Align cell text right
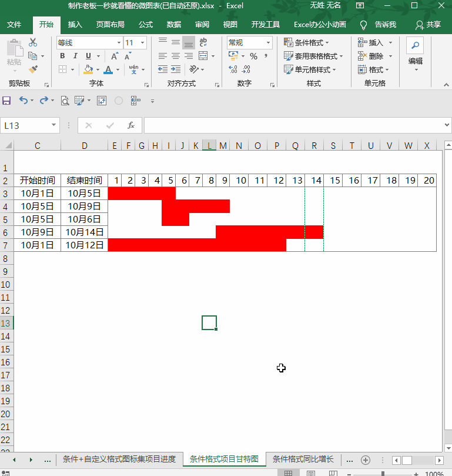The width and height of the screenshot is (452, 476). click(x=189, y=56)
